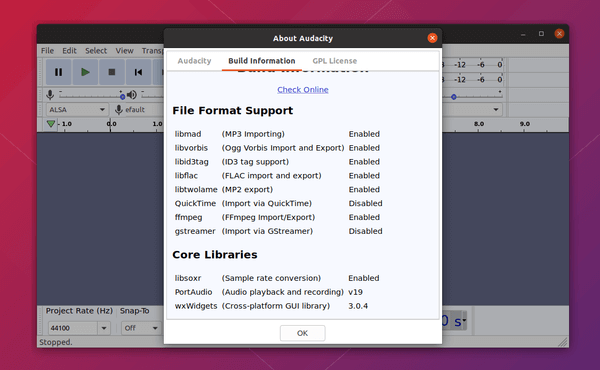Switch to the Audacity tab
The height and width of the screenshot is (370, 600).
click(x=194, y=61)
